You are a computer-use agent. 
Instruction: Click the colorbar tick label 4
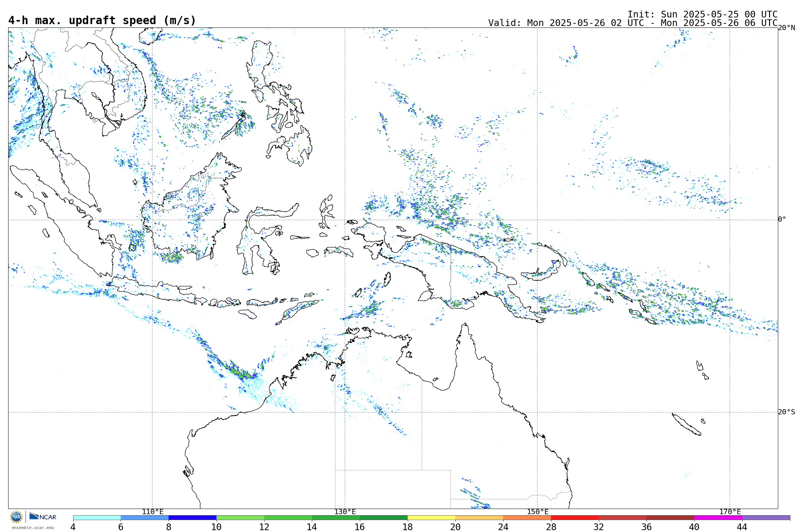click(73, 527)
